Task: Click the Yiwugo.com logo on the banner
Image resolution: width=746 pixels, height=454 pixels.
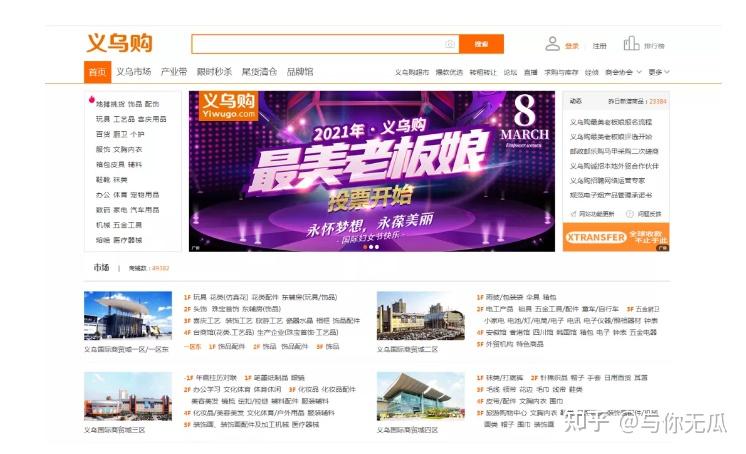Action: (228, 106)
